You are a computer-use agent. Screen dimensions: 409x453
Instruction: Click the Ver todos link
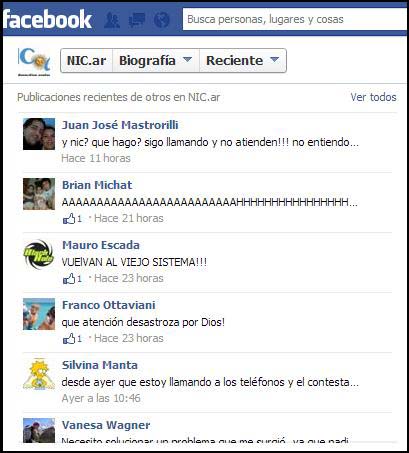coord(373,97)
